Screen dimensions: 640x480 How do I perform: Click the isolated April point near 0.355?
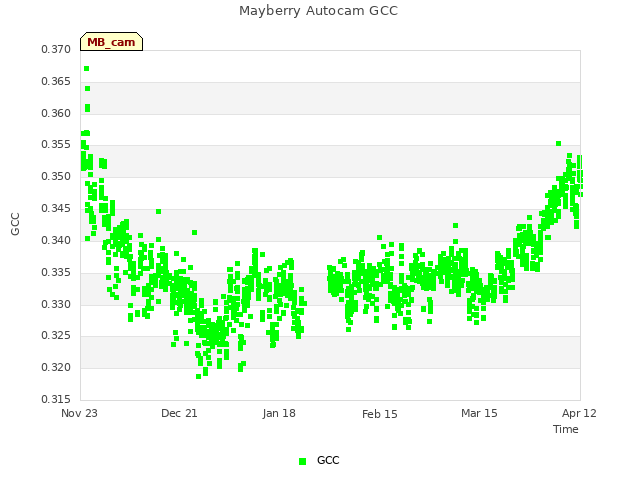coord(558,144)
